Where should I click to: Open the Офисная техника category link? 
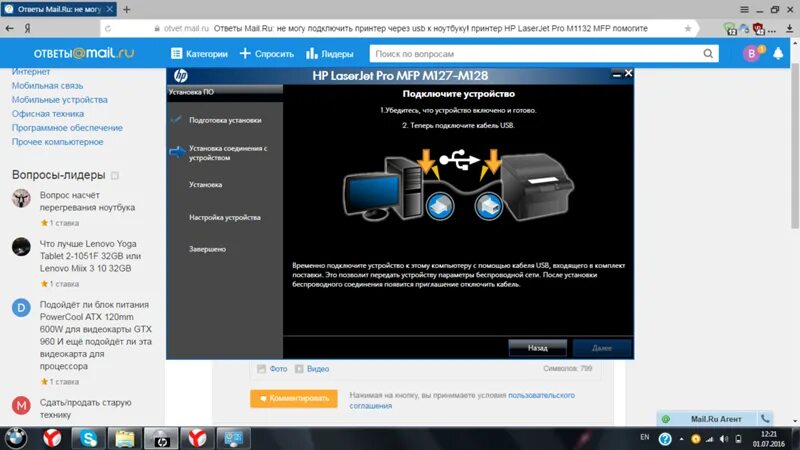click(x=48, y=114)
